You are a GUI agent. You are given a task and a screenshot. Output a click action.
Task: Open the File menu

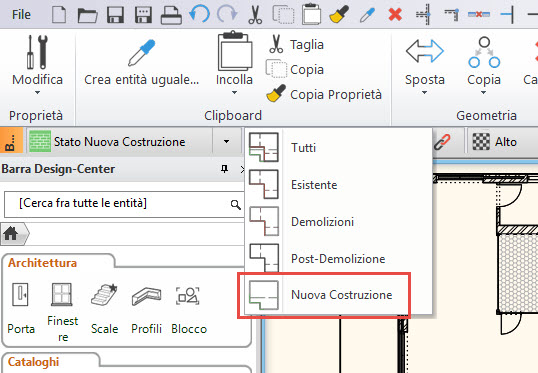(21, 14)
